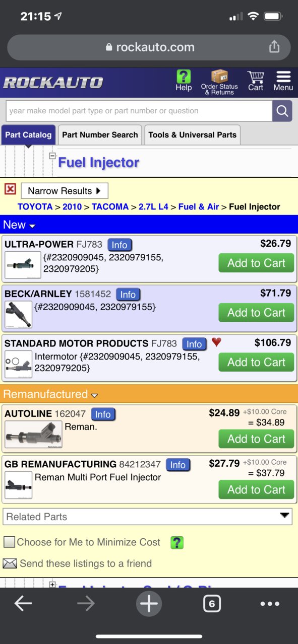298x644 pixels.
Task: Open the hamburger Menu icon
Action: point(283,77)
